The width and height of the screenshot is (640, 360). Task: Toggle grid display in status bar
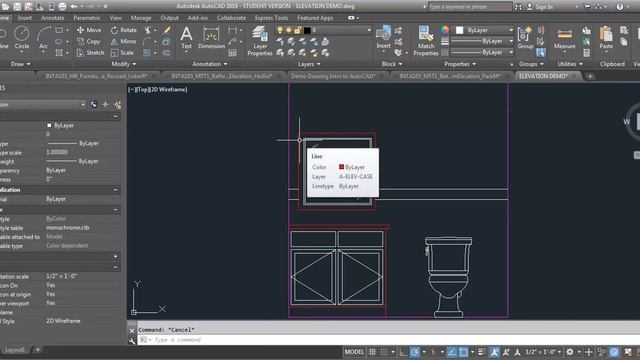(372, 352)
